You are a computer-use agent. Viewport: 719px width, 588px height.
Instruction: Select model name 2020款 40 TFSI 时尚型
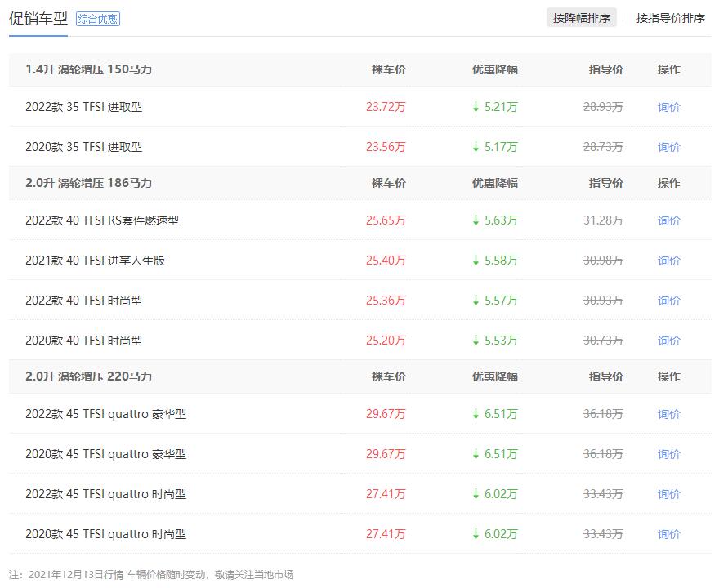[x=84, y=341]
